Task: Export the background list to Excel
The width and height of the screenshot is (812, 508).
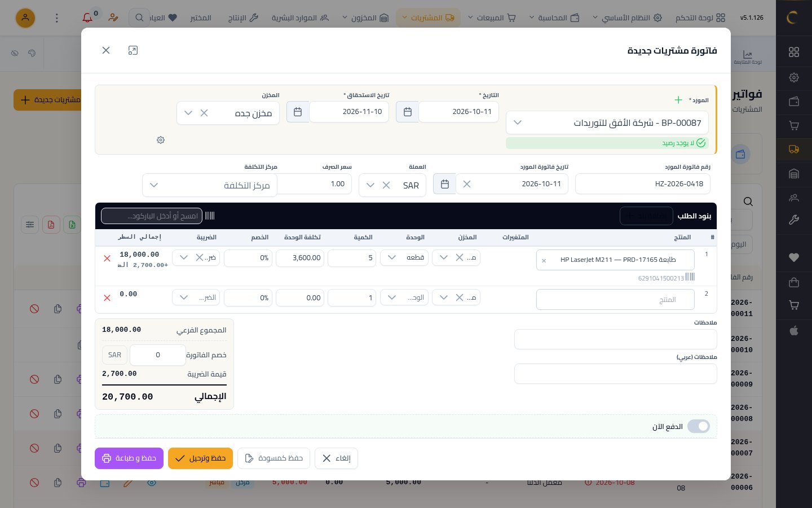Action: click(x=72, y=225)
